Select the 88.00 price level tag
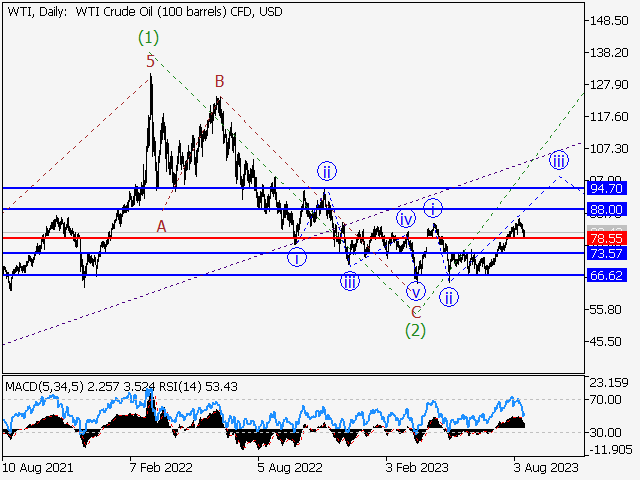Viewport: 640px width, 480px height. [x=607, y=210]
